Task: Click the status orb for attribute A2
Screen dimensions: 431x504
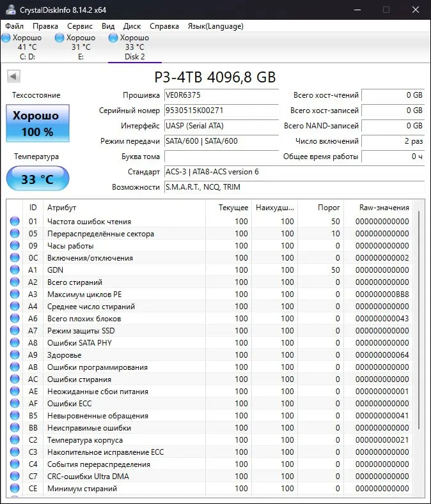Action: tap(15, 282)
